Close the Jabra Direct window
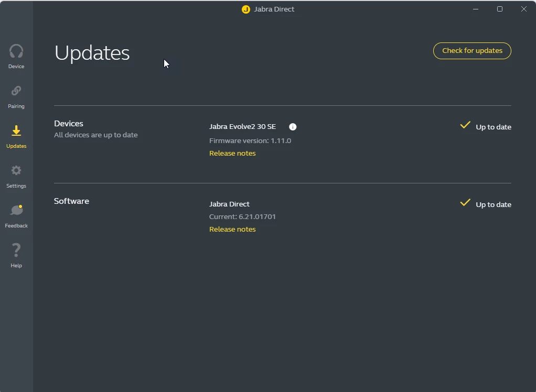 tap(524, 9)
